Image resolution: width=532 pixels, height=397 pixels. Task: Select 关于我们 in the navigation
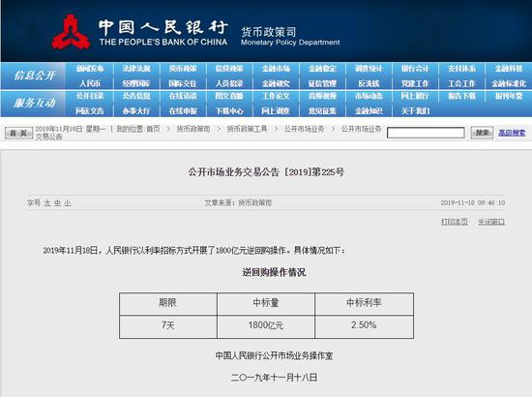415,111
